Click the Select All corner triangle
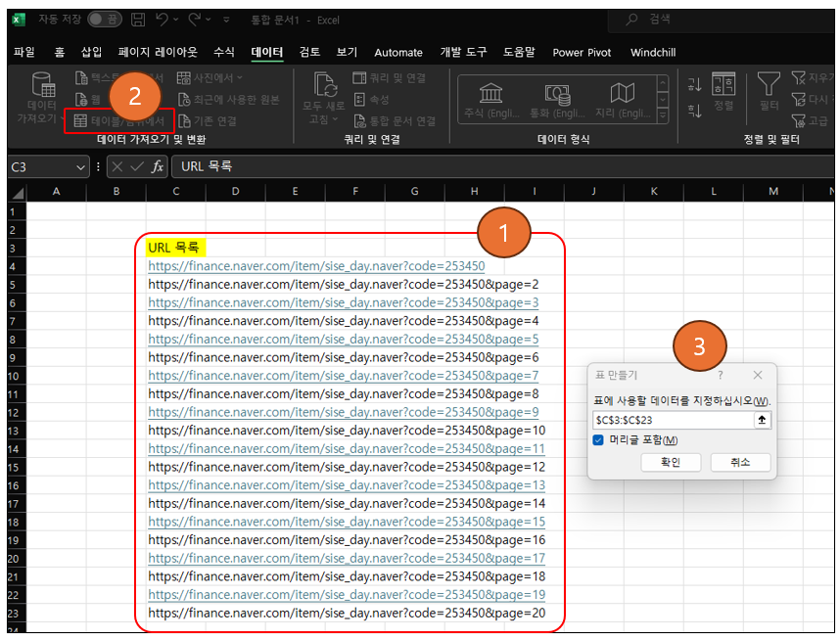Viewport: 840px width, 640px height. [18, 192]
